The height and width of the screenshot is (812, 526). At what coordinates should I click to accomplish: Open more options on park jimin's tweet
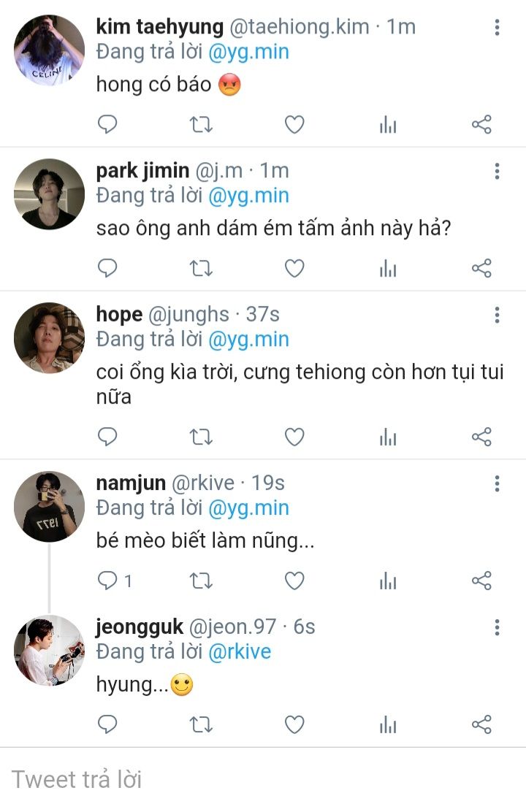(497, 172)
